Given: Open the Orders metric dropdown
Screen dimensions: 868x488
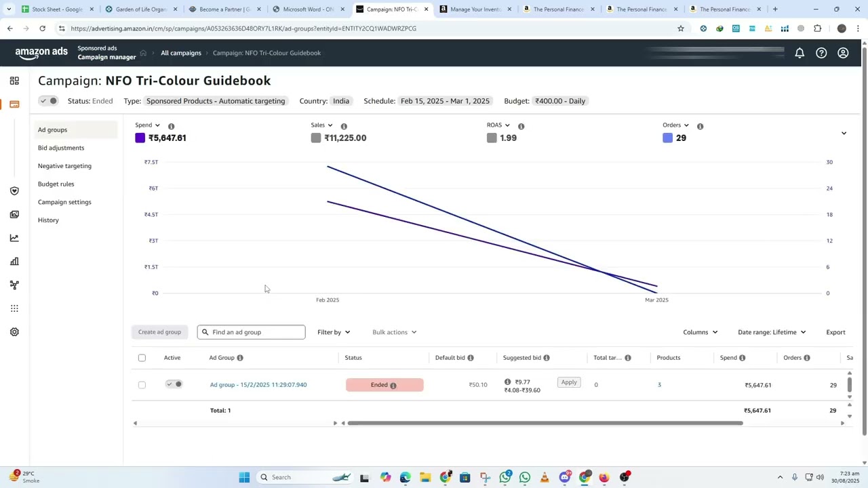Looking at the screenshot, I should [676, 125].
